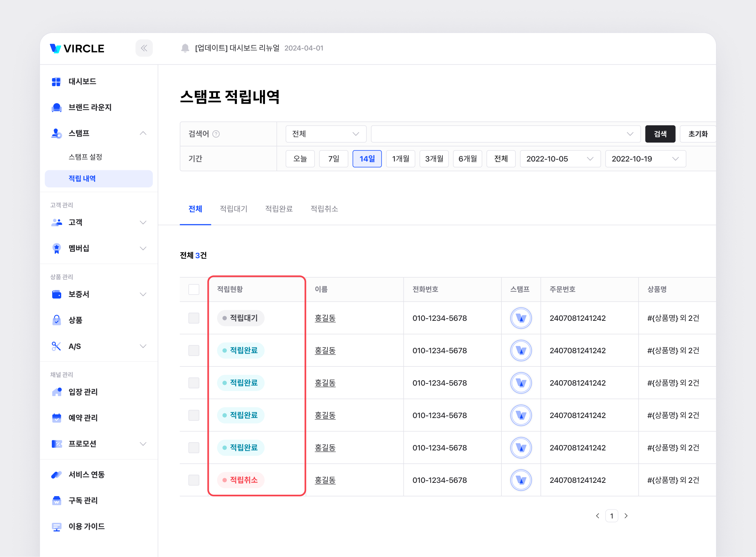
Task: Select the 1개월 period button
Action: (400, 159)
